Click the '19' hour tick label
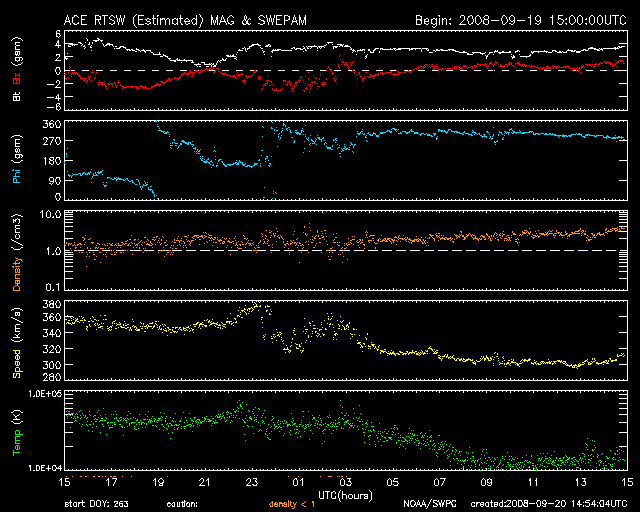 pyautogui.click(x=158, y=483)
